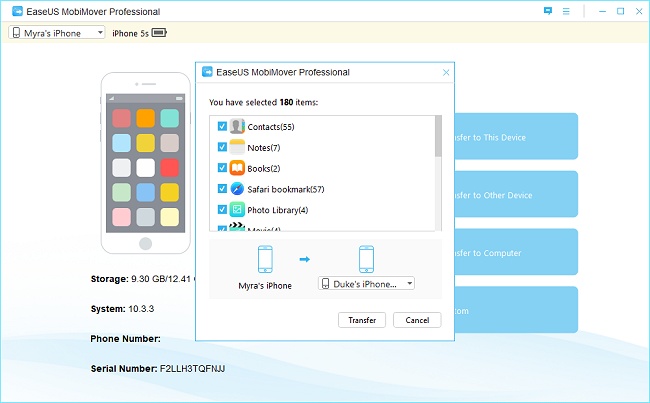Image resolution: width=650 pixels, height=403 pixels.
Task: Click the blue transfer direction arrow icon
Action: coord(305,259)
